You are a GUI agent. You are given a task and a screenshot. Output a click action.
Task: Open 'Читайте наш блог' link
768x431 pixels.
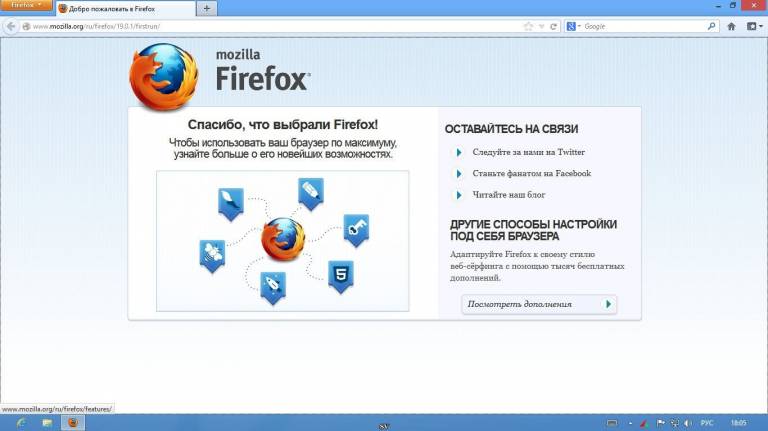[x=508, y=195]
